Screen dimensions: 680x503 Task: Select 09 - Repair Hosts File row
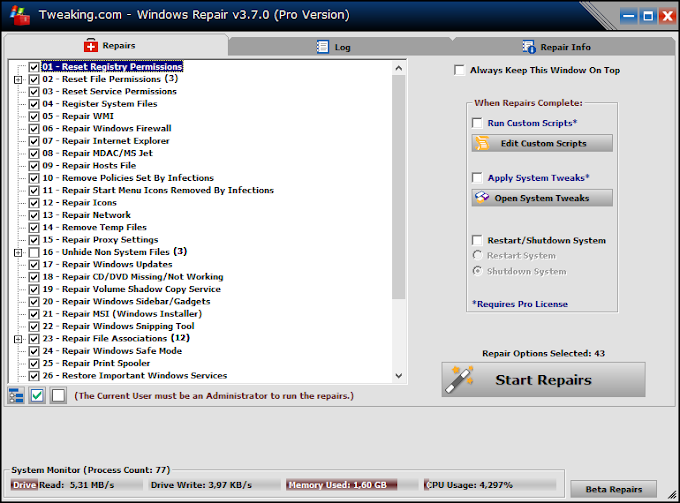89,166
